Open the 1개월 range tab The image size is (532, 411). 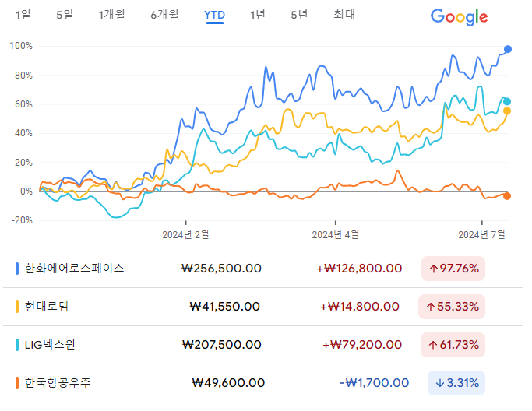111,15
